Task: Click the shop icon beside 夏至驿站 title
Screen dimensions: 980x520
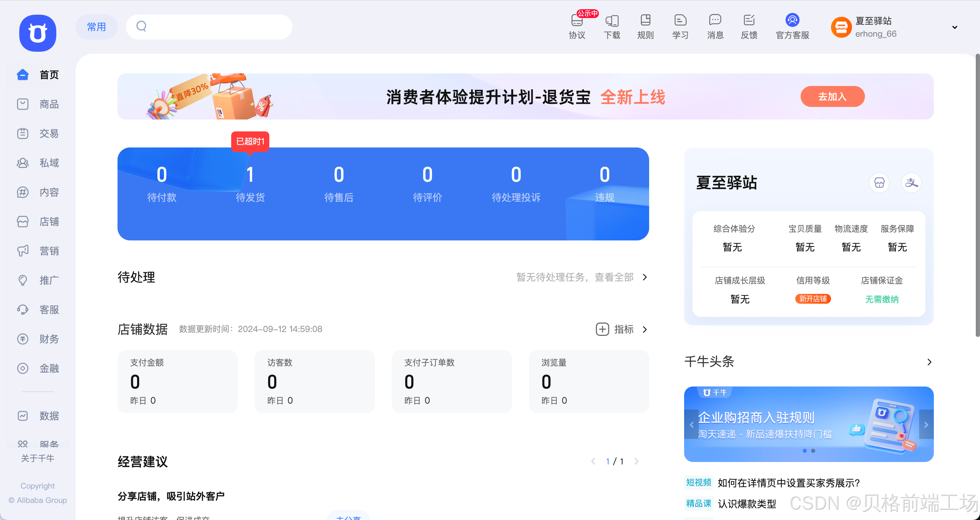Action: (879, 183)
